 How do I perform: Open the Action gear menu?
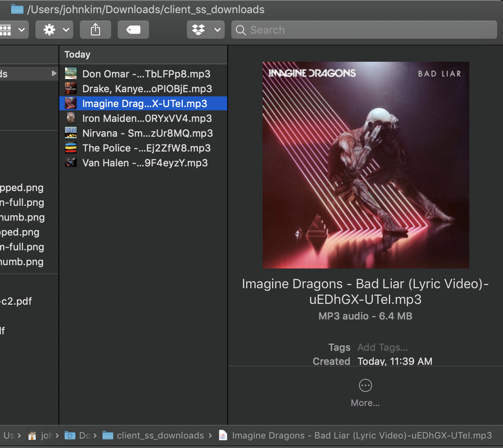54,30
